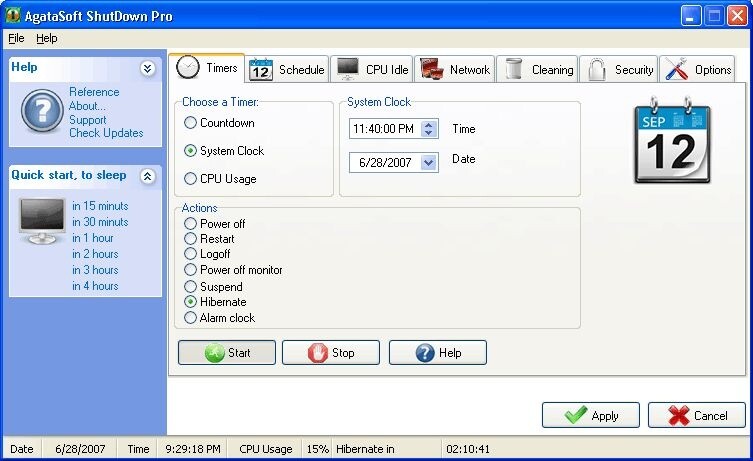
Task: Switch to the Cleaning tab
Action: pyautogui.click(x=537, y=70)
